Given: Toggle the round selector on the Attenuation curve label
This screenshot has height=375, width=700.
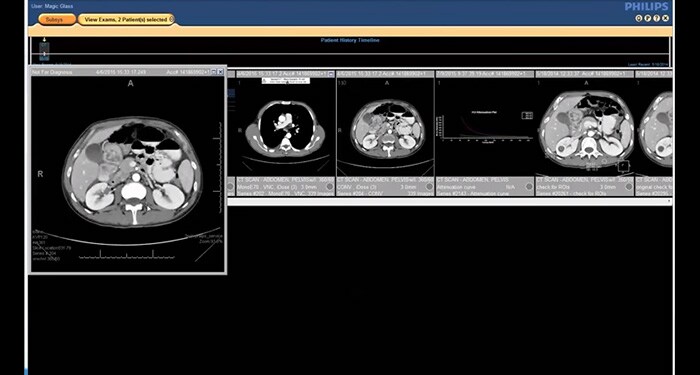Looking at the screenshot, I should click(x=529, y=186).
